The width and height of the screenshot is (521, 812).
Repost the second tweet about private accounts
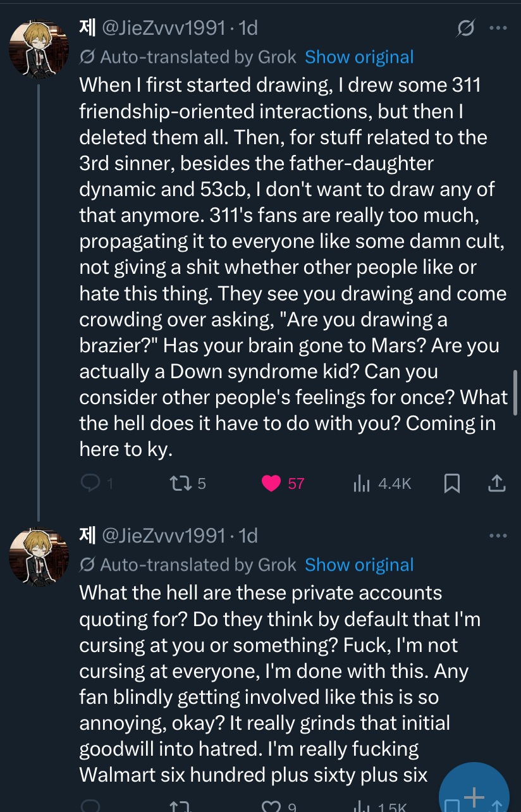179,806
